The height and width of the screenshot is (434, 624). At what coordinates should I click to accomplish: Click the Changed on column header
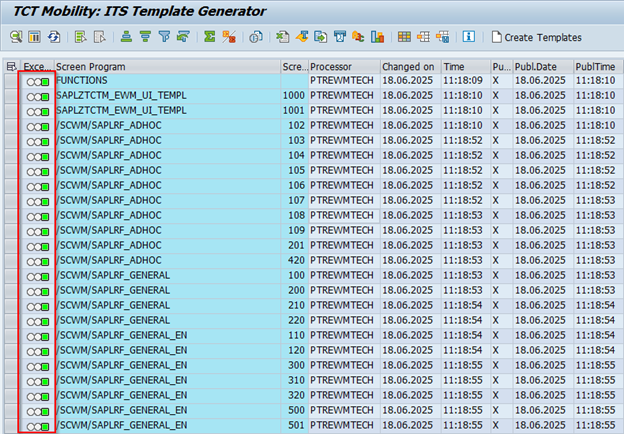pos(407,66)
